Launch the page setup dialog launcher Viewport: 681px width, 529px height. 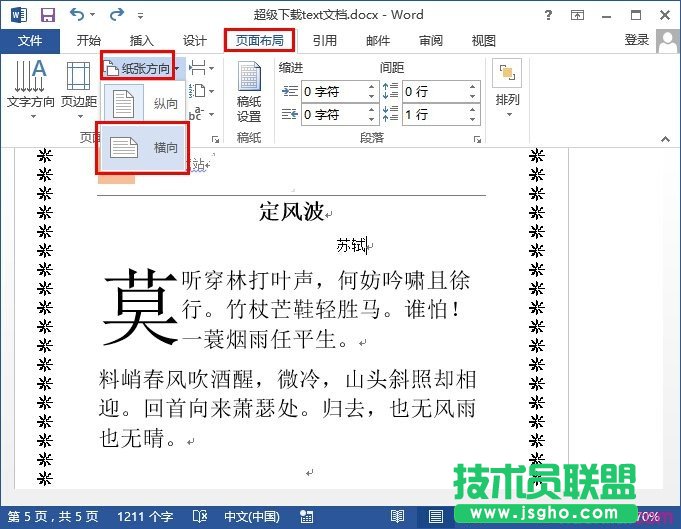(x=215, y=139)
